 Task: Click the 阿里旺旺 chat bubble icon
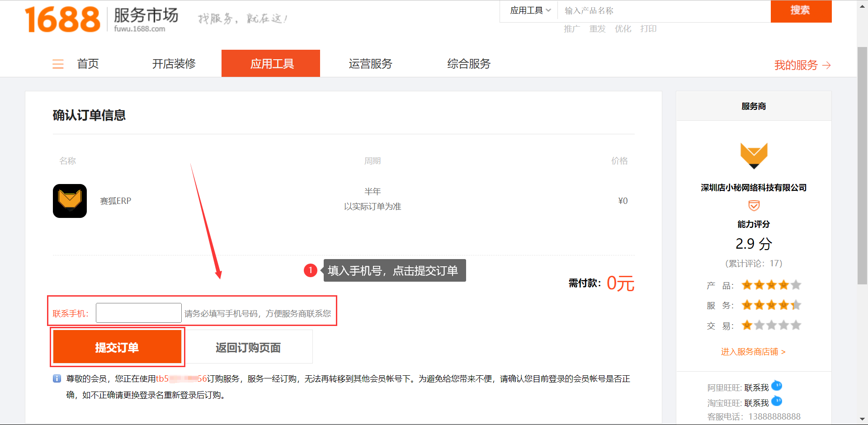(777, 386)
